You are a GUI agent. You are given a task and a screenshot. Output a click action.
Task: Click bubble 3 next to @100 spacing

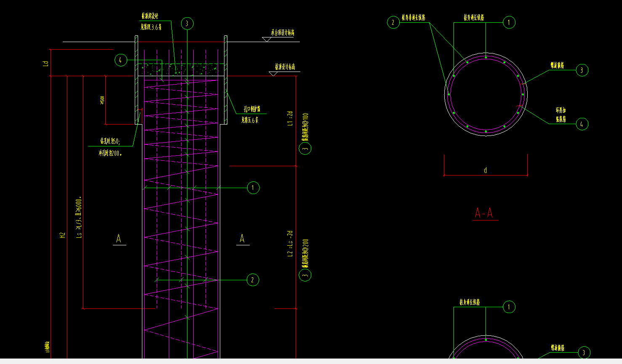point(305,148)
